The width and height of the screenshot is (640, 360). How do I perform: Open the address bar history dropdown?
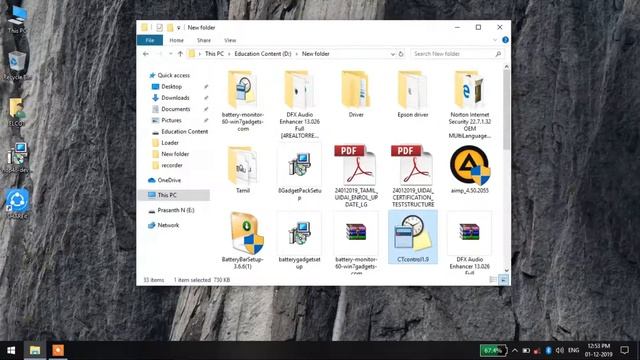point(392,54)
